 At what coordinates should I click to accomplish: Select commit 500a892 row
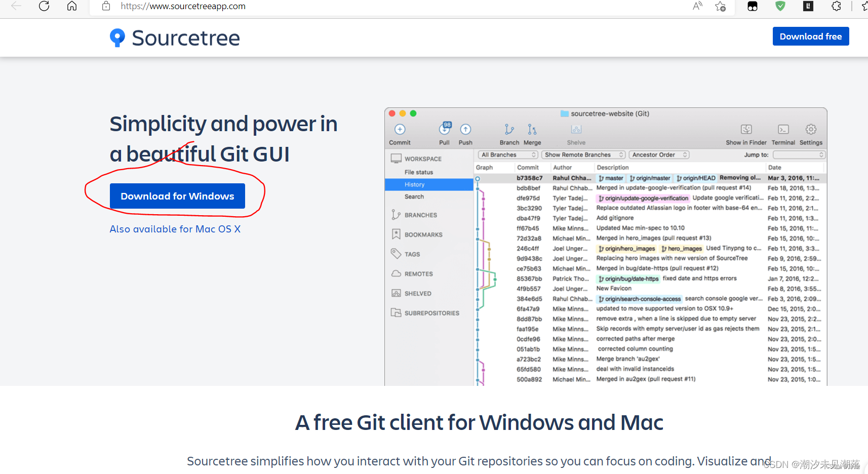tap(650, 379)
